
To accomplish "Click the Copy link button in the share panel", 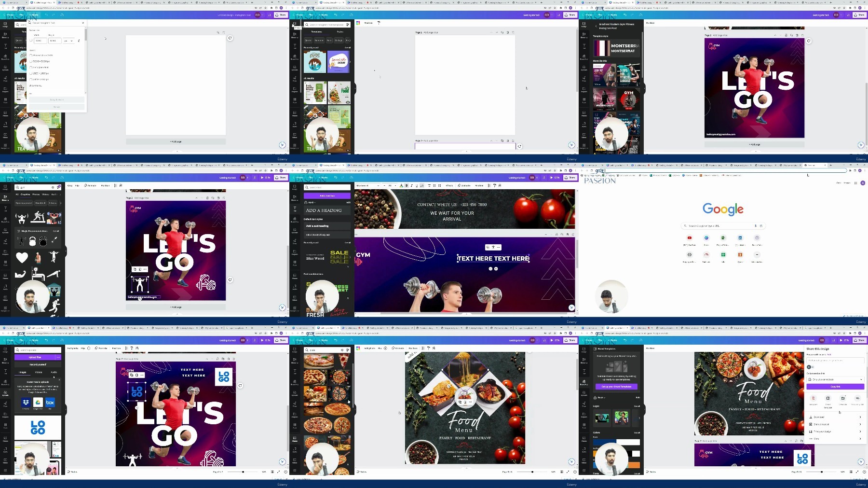I will click(x=835, y=387).
